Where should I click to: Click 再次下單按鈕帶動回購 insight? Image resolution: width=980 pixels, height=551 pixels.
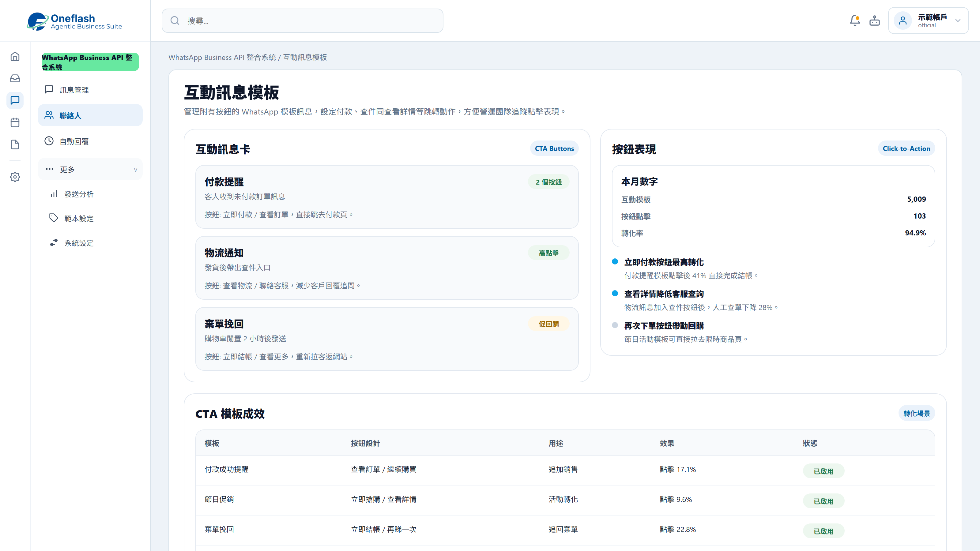click(664, 326)
